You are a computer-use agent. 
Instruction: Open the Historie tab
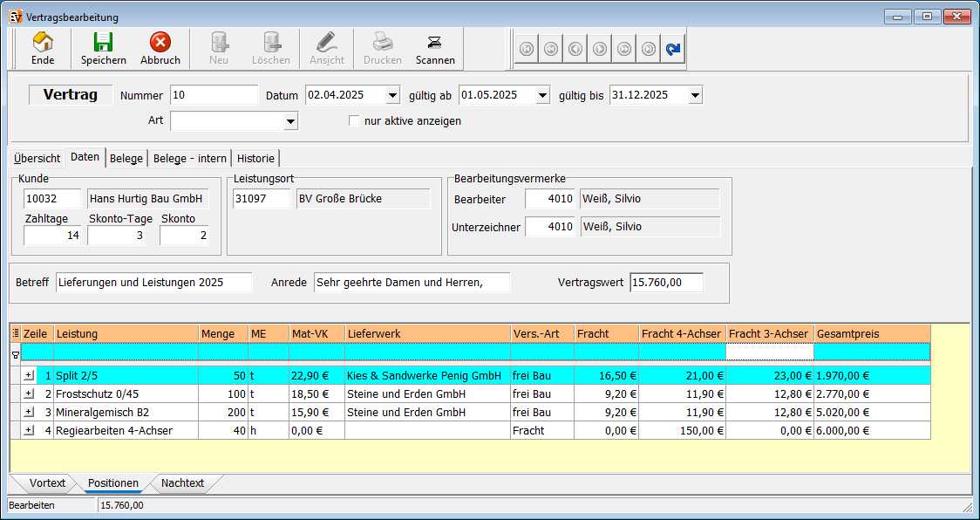[255, 159]
